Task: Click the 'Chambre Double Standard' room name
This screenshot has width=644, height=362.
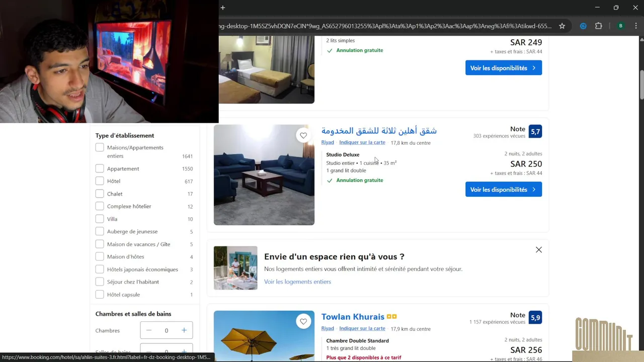Action: pos(357,341)
